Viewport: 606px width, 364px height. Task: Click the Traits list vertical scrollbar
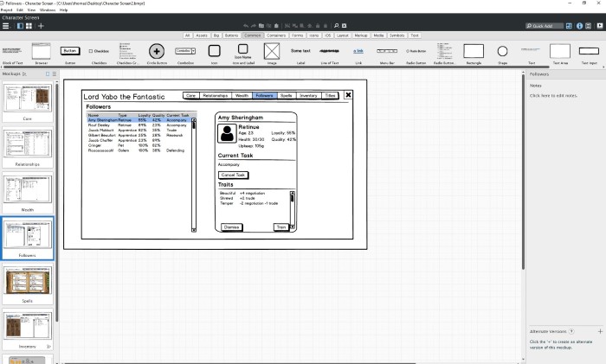(293, 210)
